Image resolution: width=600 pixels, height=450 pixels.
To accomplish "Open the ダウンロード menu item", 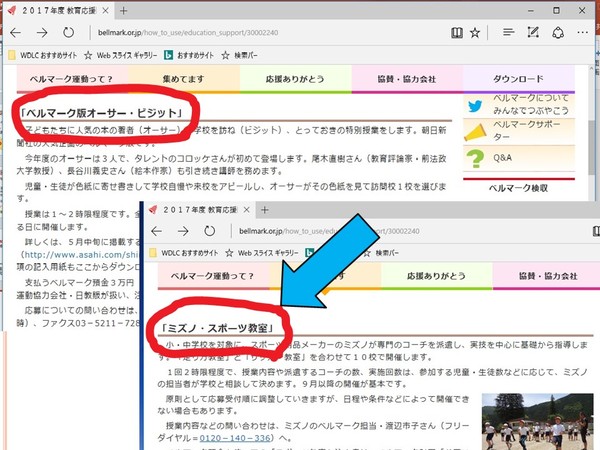I will tap(518, 79).
